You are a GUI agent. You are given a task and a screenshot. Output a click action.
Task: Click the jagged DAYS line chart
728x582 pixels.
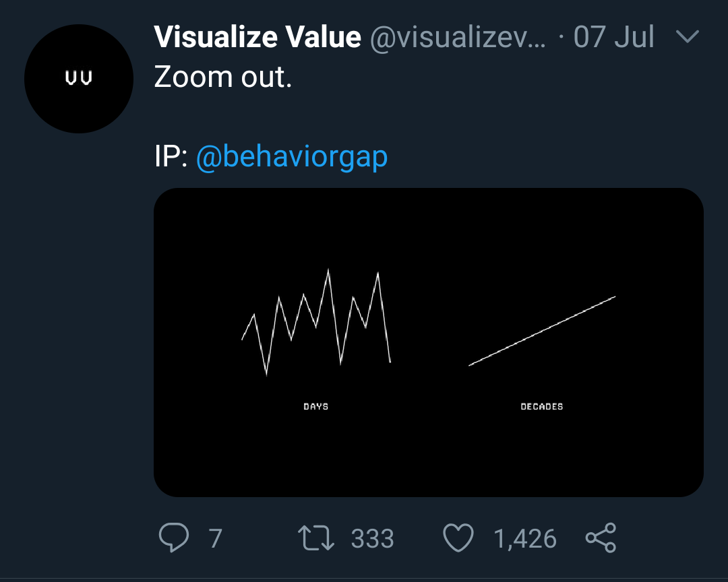click(316, 323)
